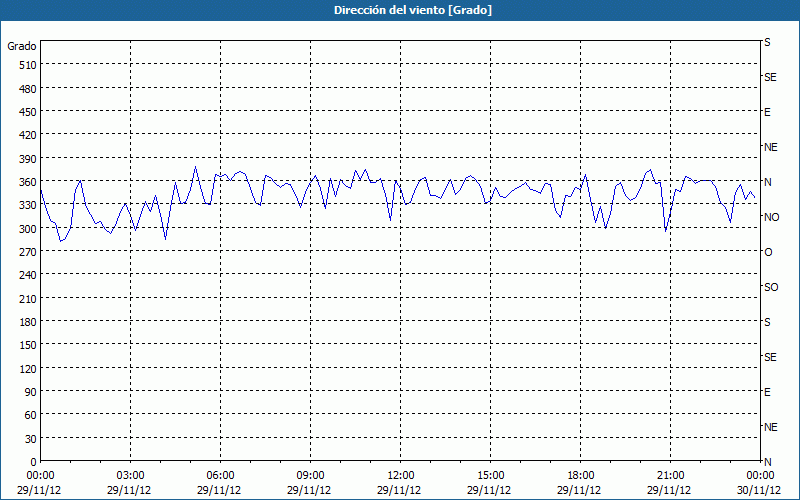
Task: Click the 150 y-axis value
Action: pyautogui.click(x=29, y=345)
